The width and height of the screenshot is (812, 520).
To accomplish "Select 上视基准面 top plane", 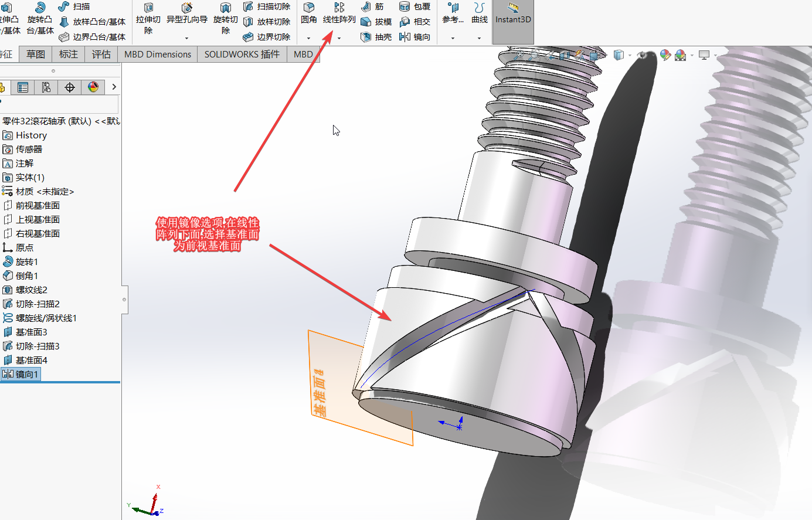I will click(31, 220).
